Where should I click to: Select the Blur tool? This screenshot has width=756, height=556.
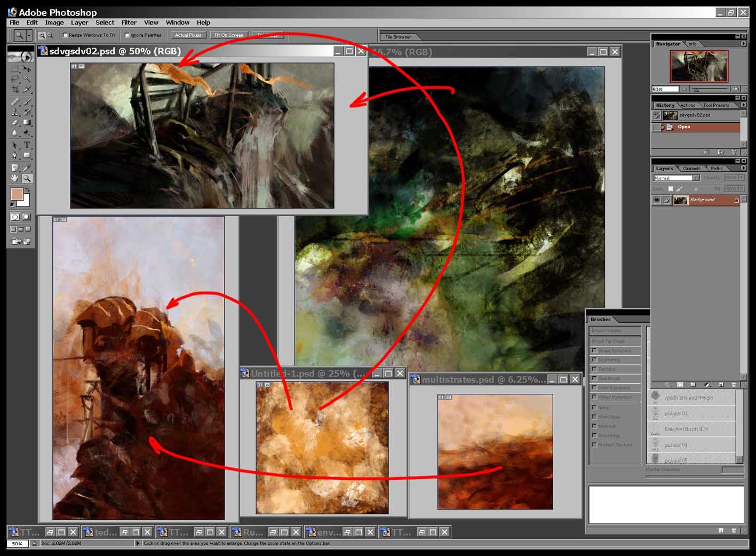coord(15,132)
